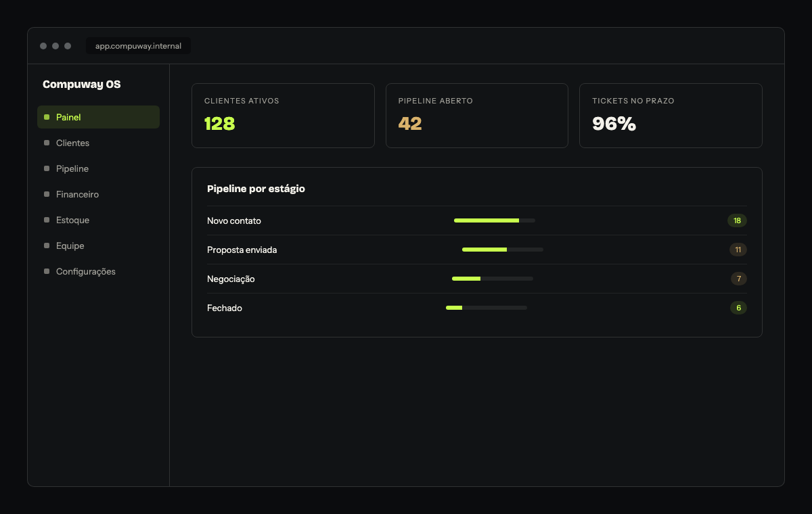Click the bullet icon next to Equipe

coord(47,246)
